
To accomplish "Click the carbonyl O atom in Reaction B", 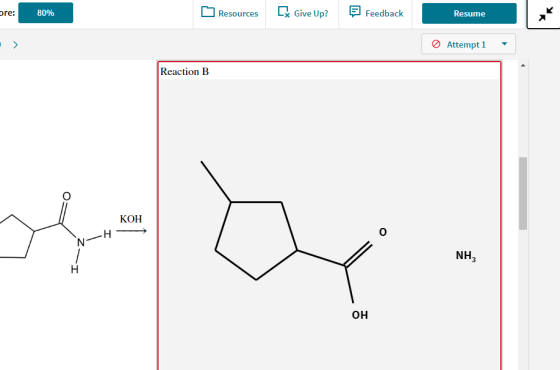I will (x=382, y=232).
